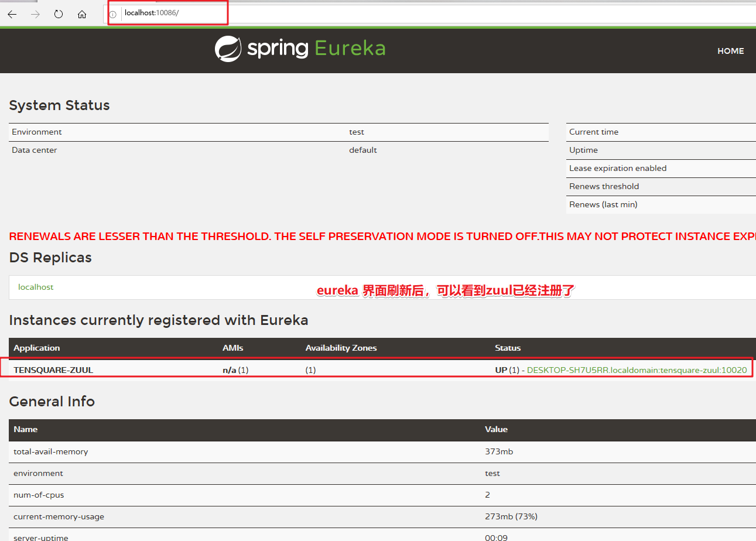Viewport: 756px width, 541px height.
Task: Click the site info icon in address bar
Action: click(x=113, y=15)
